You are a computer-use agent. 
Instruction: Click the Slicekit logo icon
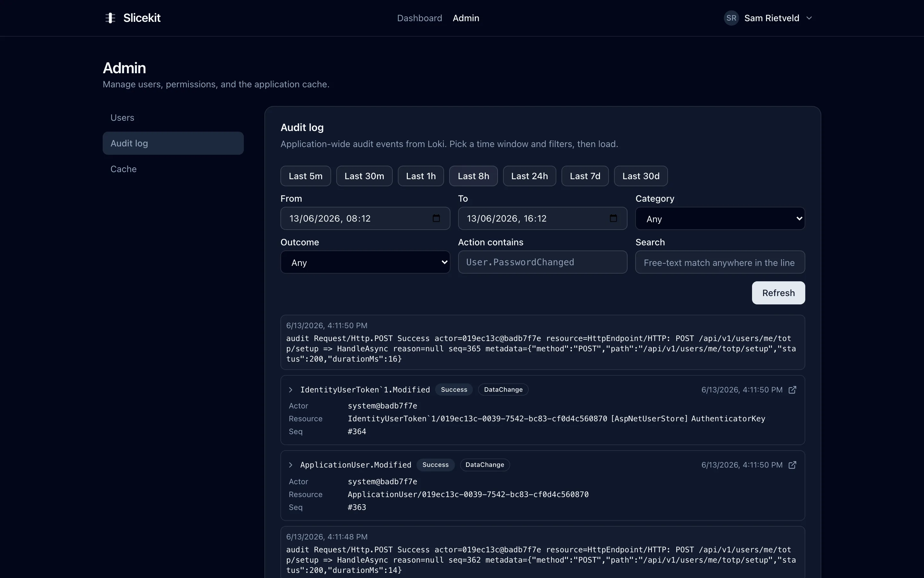110,18
